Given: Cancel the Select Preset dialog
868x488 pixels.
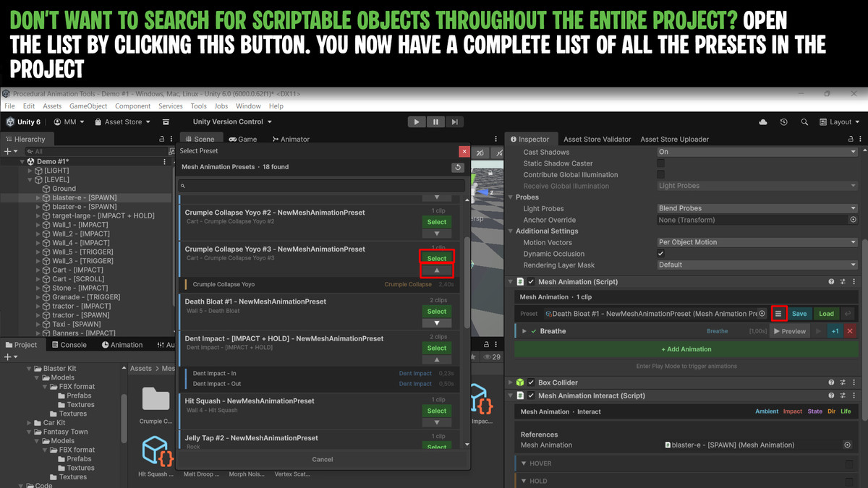Looking at the screenshot, I should click(x=323, y=460).
